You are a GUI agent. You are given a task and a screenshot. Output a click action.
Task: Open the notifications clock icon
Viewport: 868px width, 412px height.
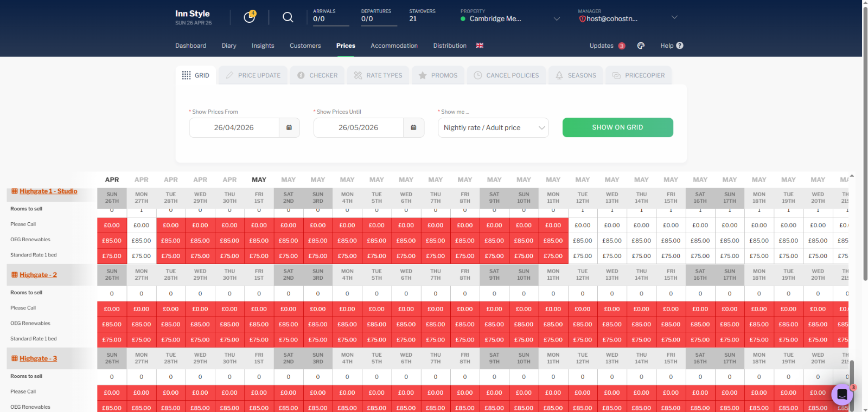(x=250, y=17)
